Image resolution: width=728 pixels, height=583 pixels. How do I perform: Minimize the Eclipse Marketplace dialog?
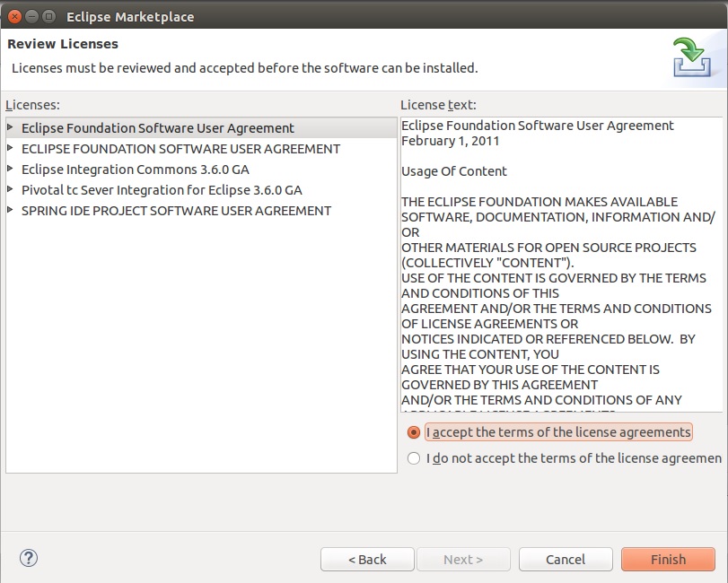(31, 16)
